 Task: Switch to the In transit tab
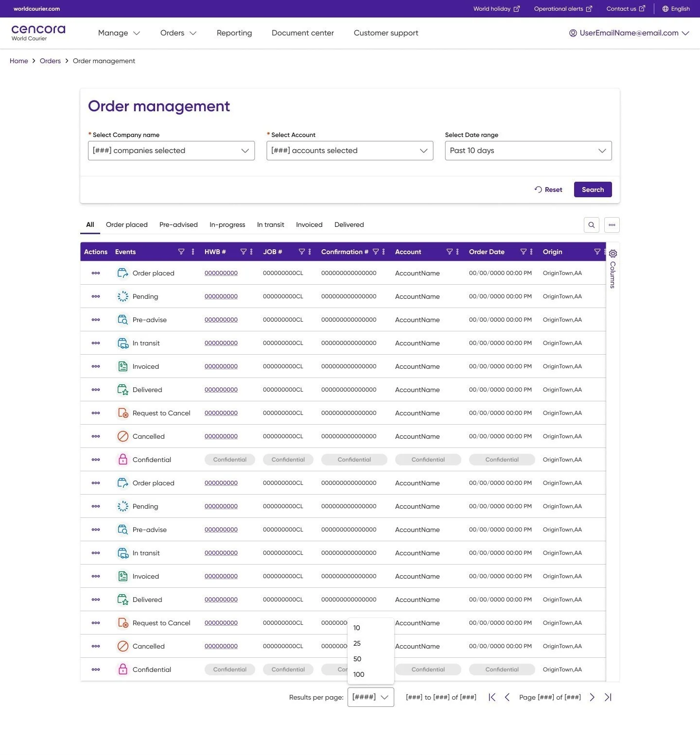click(271, 225)
